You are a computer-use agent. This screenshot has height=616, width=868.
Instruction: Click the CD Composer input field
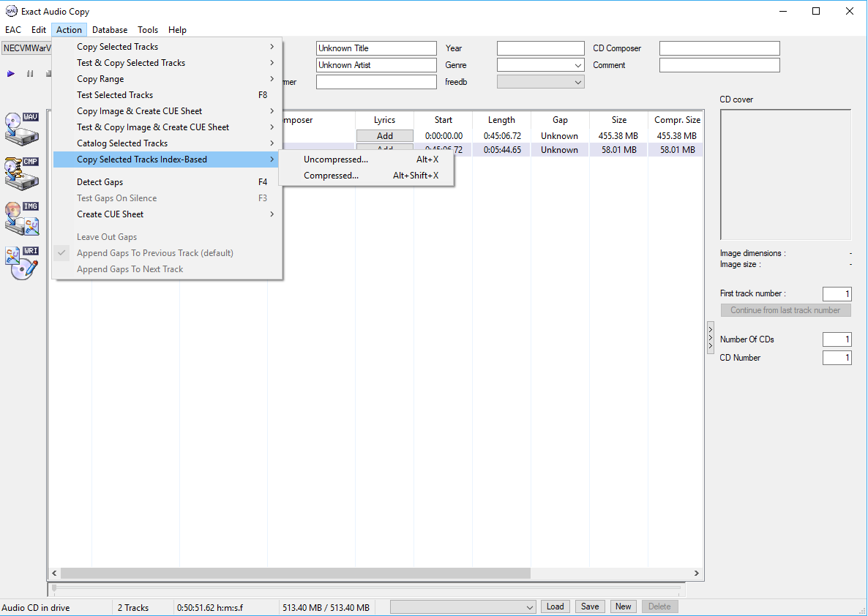(x=719, y=48)
